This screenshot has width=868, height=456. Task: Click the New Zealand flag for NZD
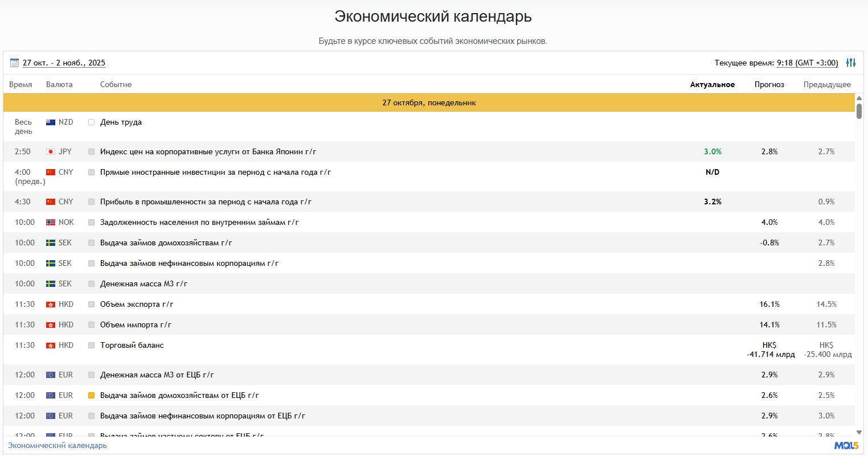point(51,122)
